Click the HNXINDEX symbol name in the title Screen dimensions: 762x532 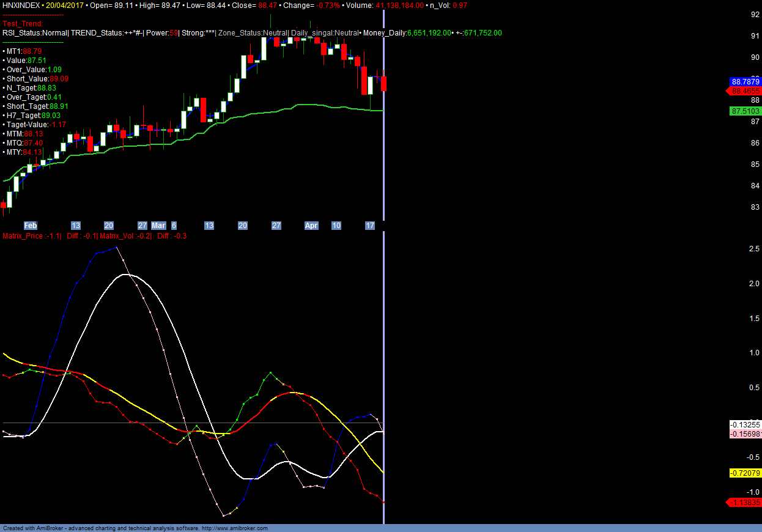coord(21,5)
